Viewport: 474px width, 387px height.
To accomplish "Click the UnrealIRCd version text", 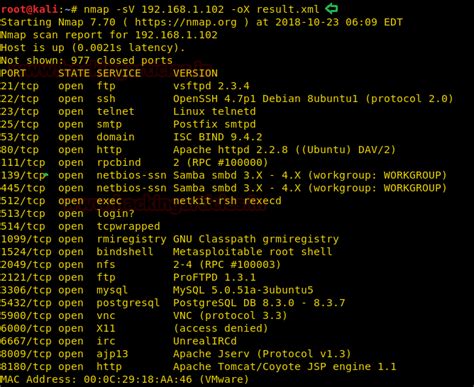I will 205,341.
